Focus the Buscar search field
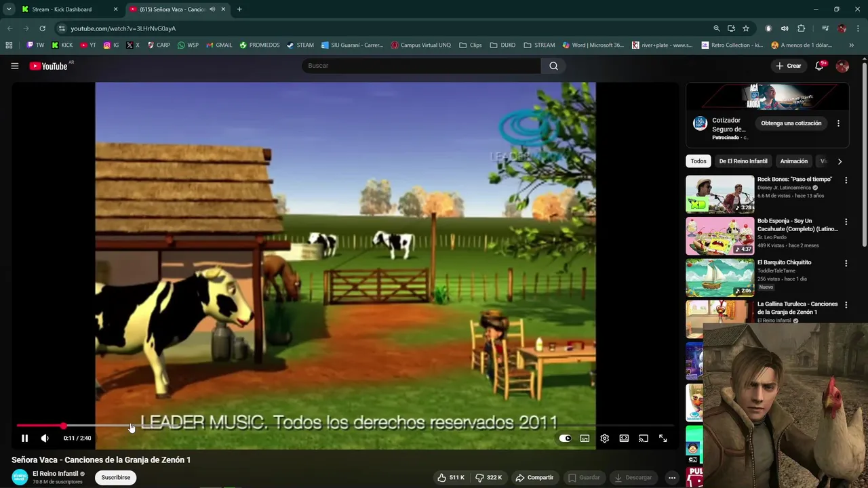The height and width of the screenshot is (488, 868). click(x=420, y=66)
